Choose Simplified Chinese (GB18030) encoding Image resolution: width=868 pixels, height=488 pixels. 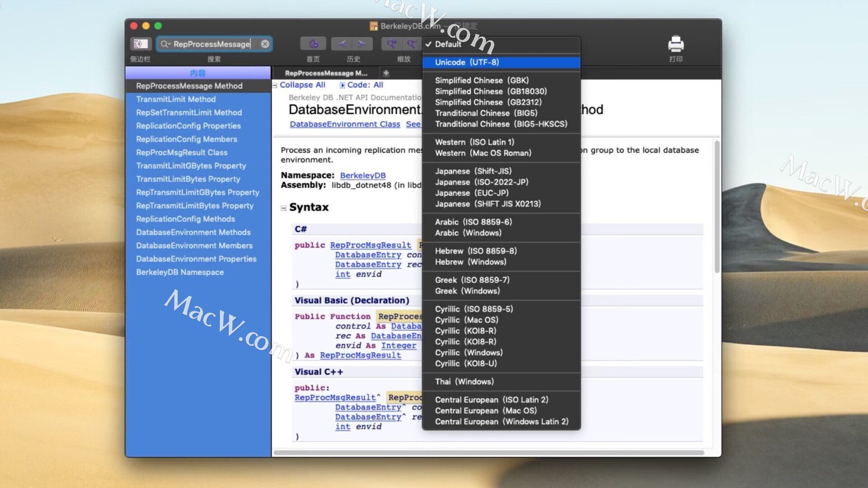(501, 91)
